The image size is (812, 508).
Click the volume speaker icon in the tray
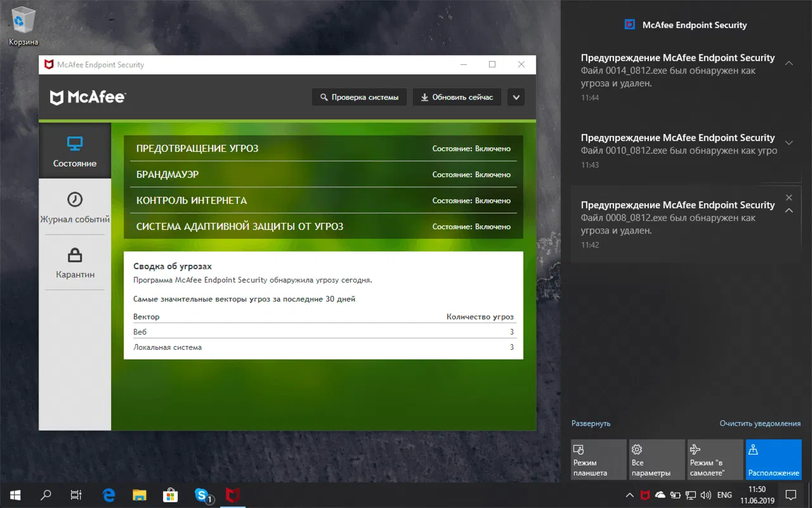705,495
